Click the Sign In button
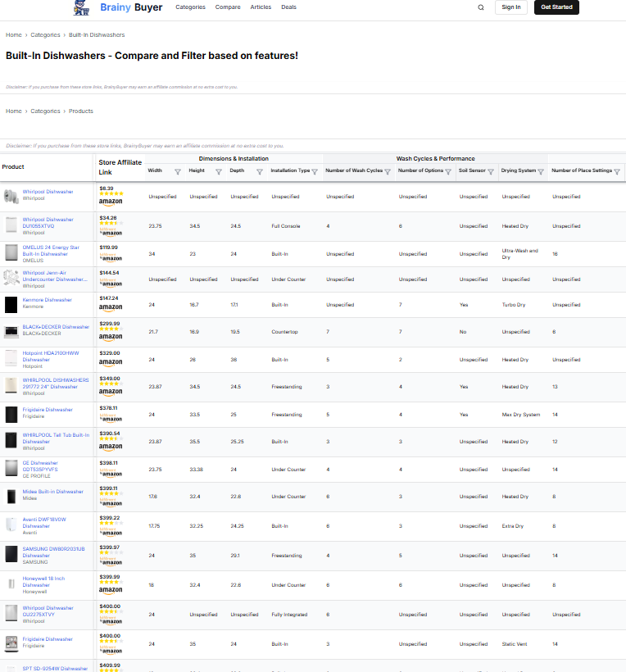Viewport: 626px width, 672px height. tap(511, 7)
